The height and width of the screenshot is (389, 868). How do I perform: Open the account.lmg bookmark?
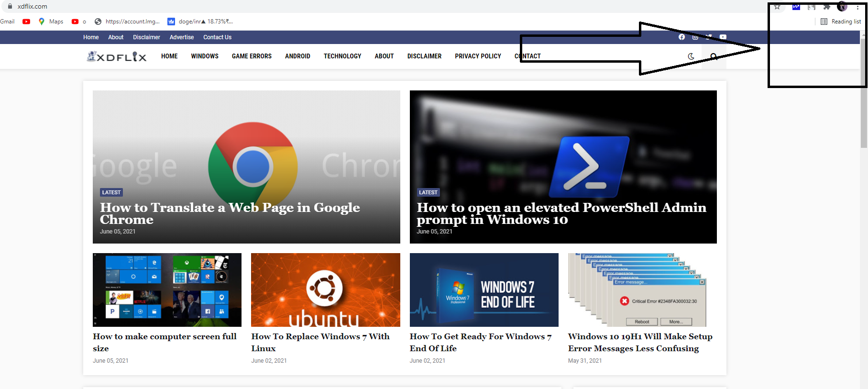click(127, 22)
